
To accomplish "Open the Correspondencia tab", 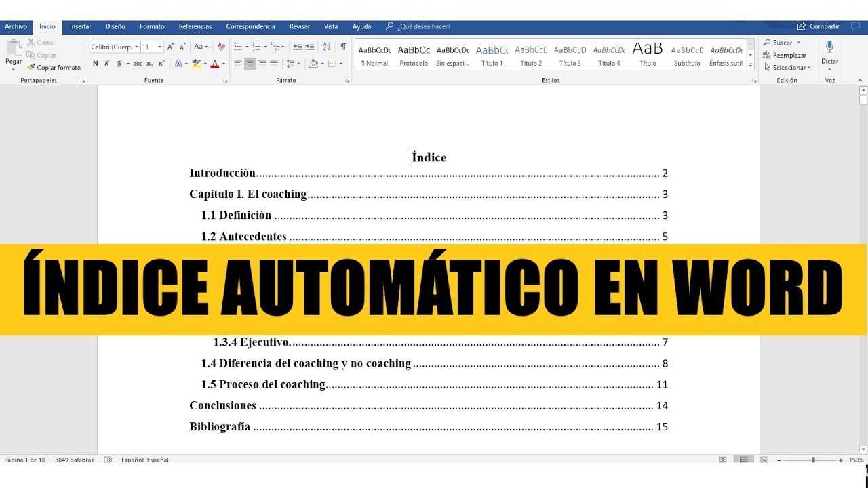I will [251, 26].
